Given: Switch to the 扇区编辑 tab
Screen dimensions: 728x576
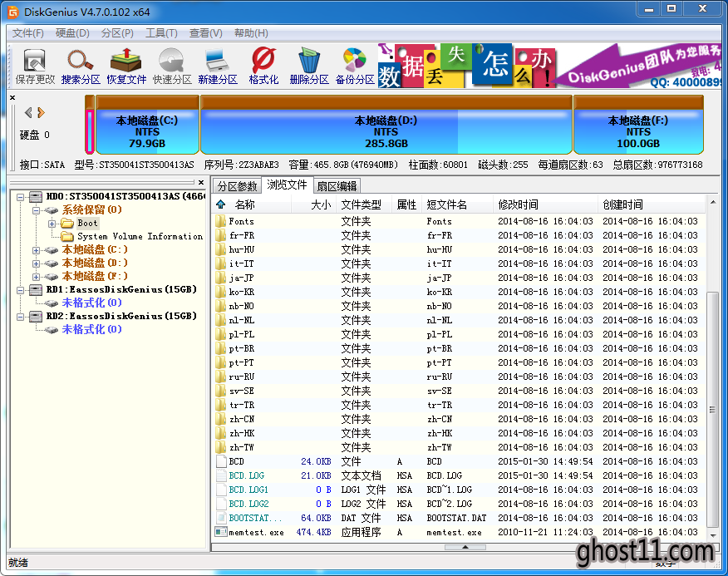Looking at the screenshot, I should point(337,186).
